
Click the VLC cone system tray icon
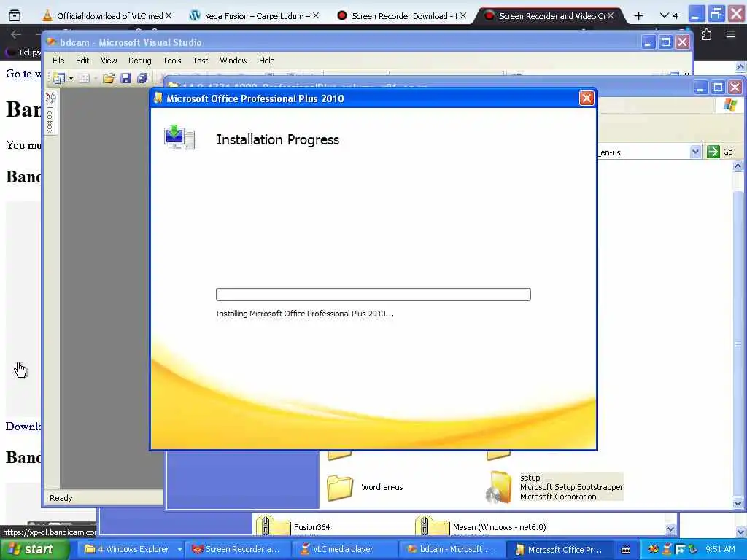coord(667,550)
